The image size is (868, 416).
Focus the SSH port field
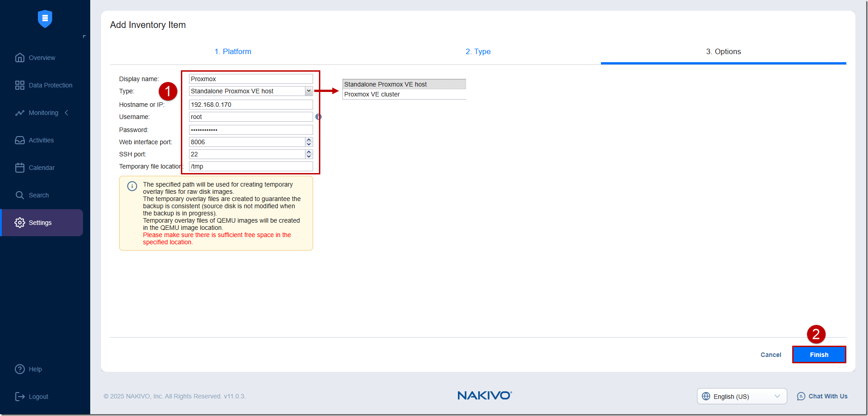point(247,154)
